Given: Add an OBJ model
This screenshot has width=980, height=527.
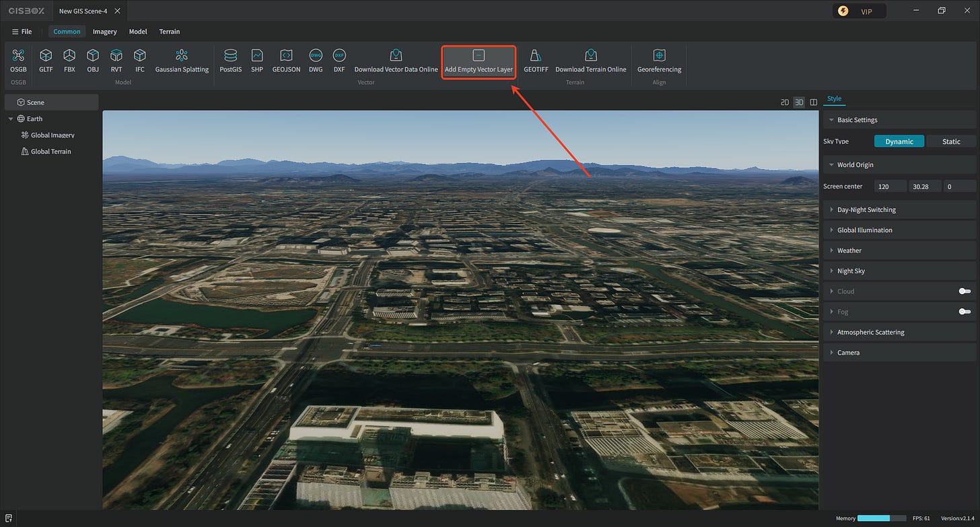Looking at the screenshot, I should 93,61.
